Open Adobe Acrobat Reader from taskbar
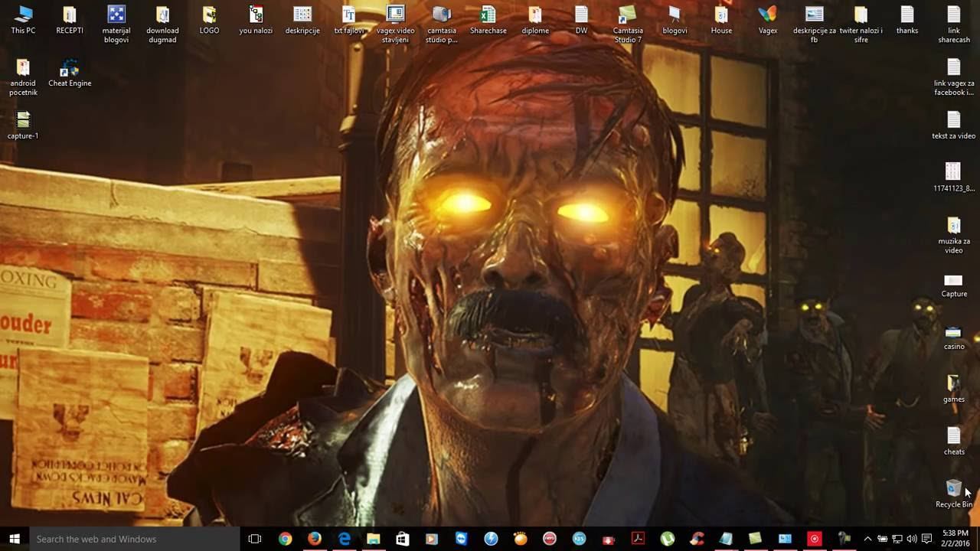The width and height of the screenshot is (980, 551). coord(638,539)
